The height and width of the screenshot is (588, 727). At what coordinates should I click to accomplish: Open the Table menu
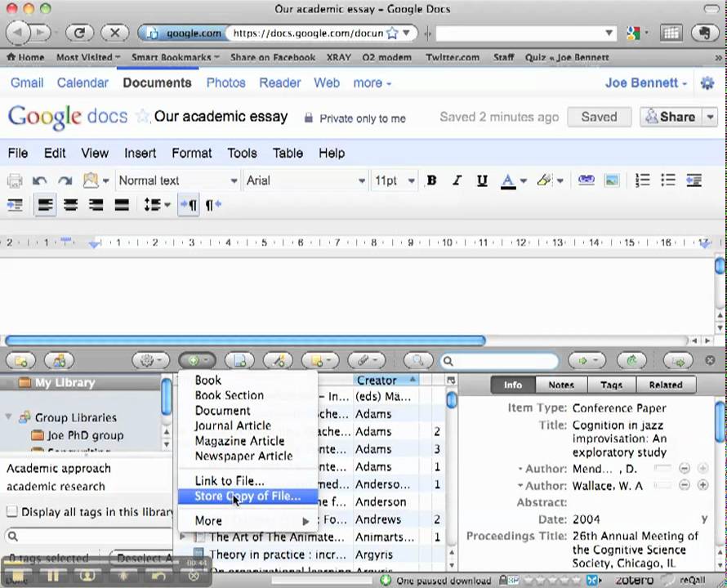click(x=288, y=153)
